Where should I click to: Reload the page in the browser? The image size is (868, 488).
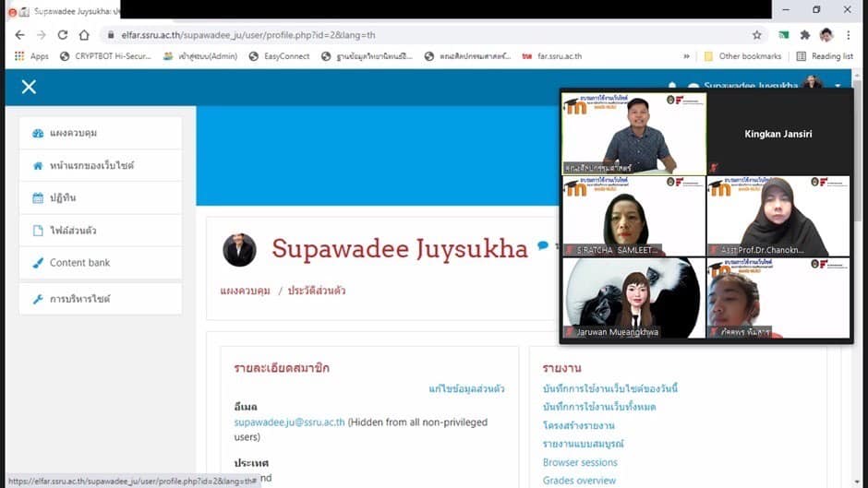tap(62, 35)
